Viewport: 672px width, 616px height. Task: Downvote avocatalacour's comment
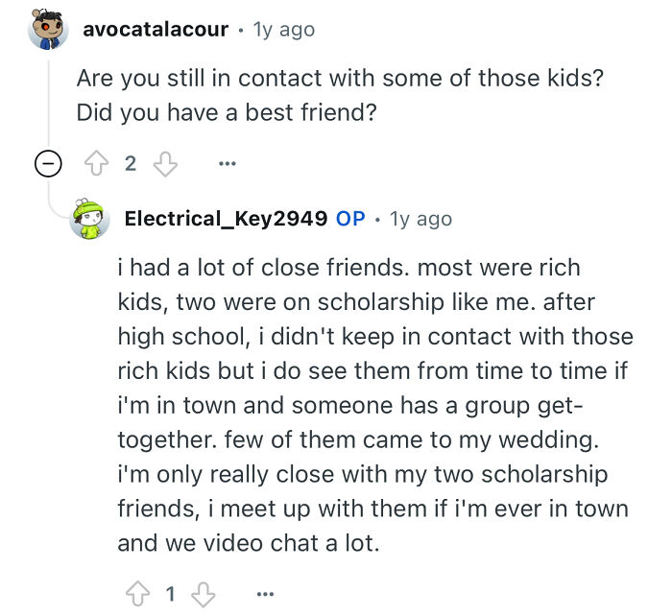166,164
